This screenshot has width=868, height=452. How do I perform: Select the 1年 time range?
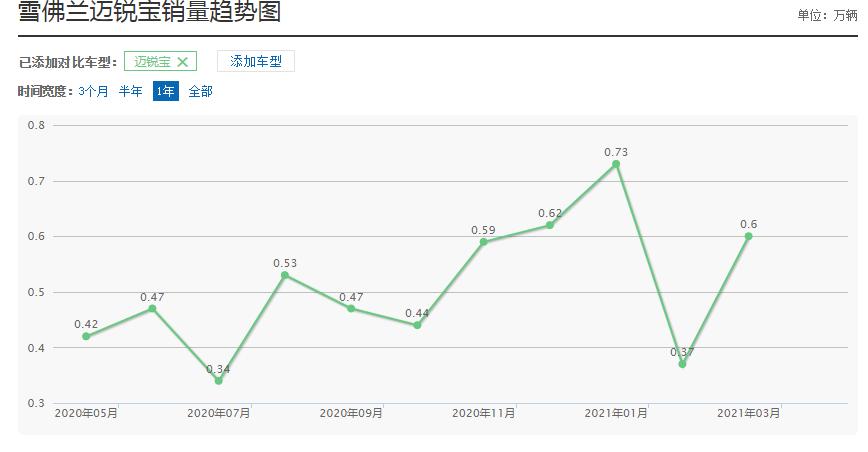point(166,91)
